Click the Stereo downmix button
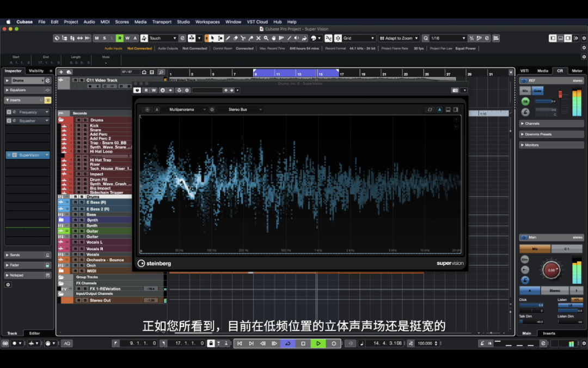This screenshot has height=368, width=588. click(555, 291)
